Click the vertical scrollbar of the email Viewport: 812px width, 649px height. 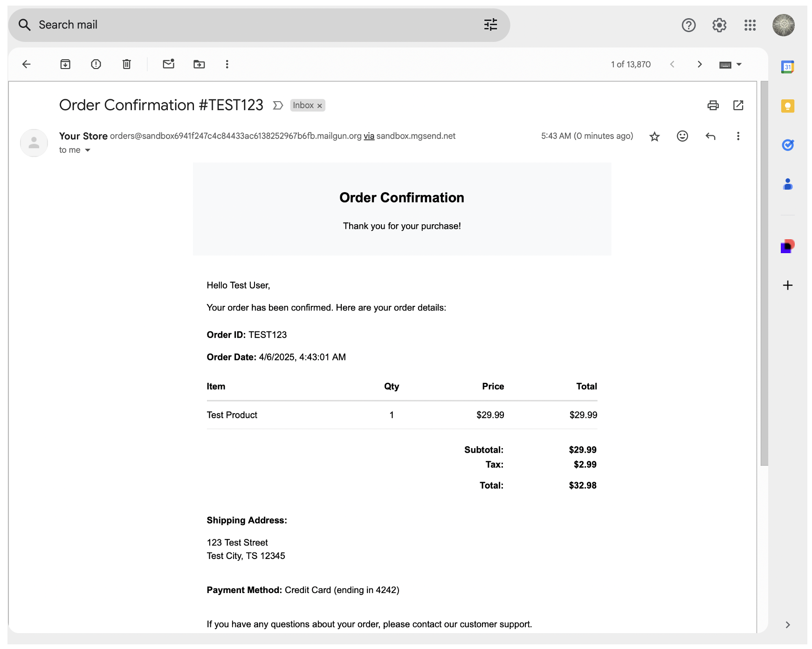(x=764, y=273)
